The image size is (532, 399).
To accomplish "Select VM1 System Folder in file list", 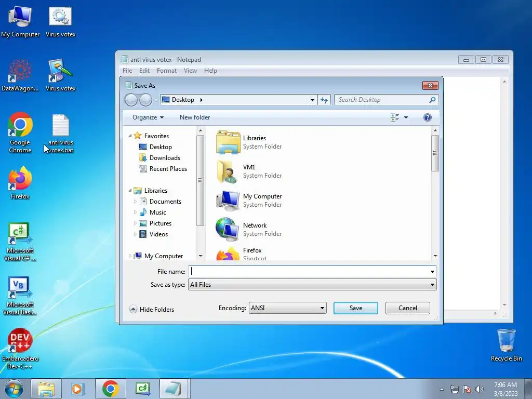I will pyautogui.click(x=249, y=171).
